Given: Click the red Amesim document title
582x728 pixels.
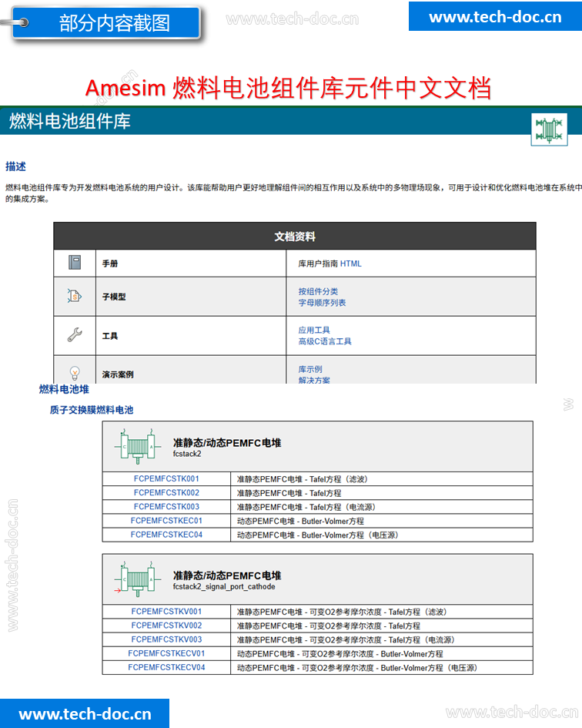Looking at the screenshot, I should click(x=288, y=88).
